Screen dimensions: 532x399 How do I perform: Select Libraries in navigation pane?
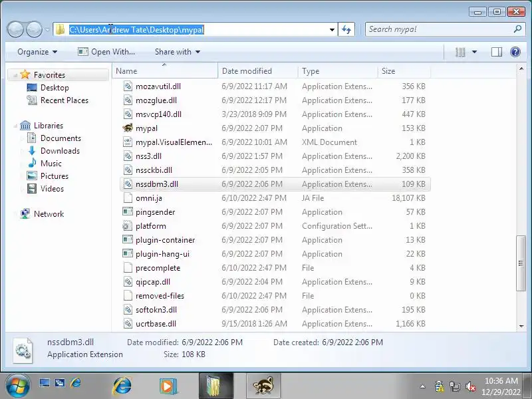click(48, 126)
